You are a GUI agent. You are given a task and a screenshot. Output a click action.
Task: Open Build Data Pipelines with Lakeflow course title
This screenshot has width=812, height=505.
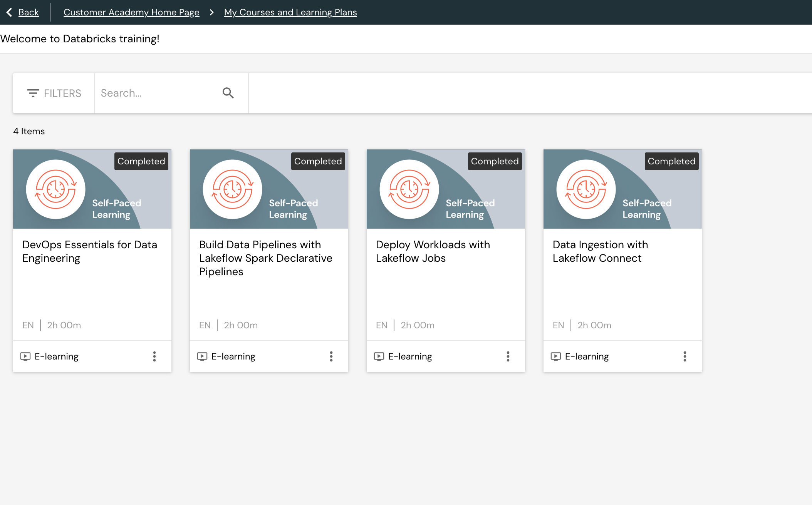[x=266, y=258]
